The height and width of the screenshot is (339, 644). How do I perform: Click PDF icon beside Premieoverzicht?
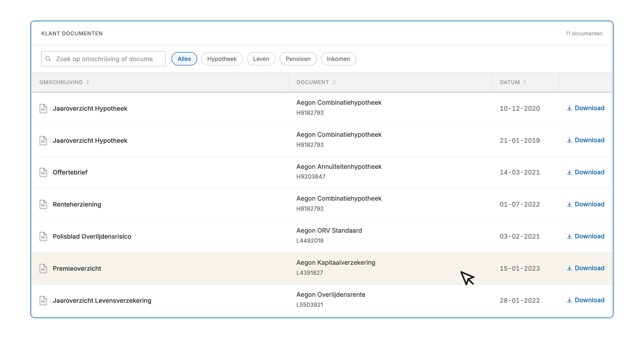pos(43,268)
